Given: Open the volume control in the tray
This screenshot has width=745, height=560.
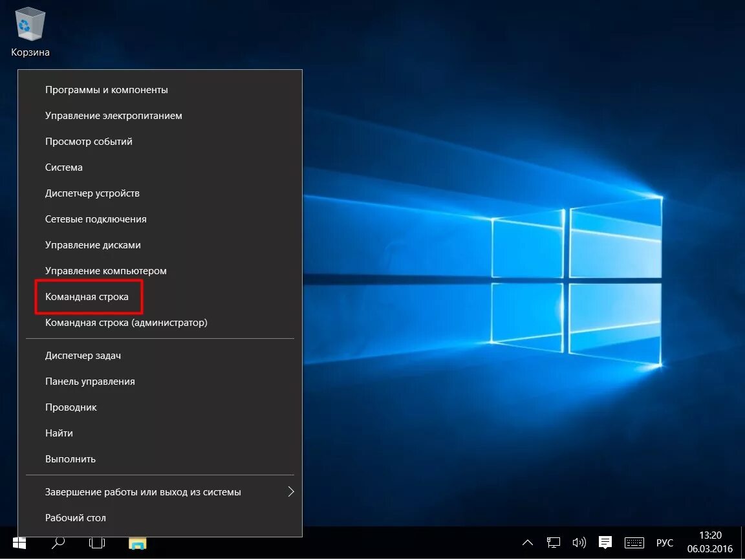Looking at the screenshot, I should click(x=579, y=543).
